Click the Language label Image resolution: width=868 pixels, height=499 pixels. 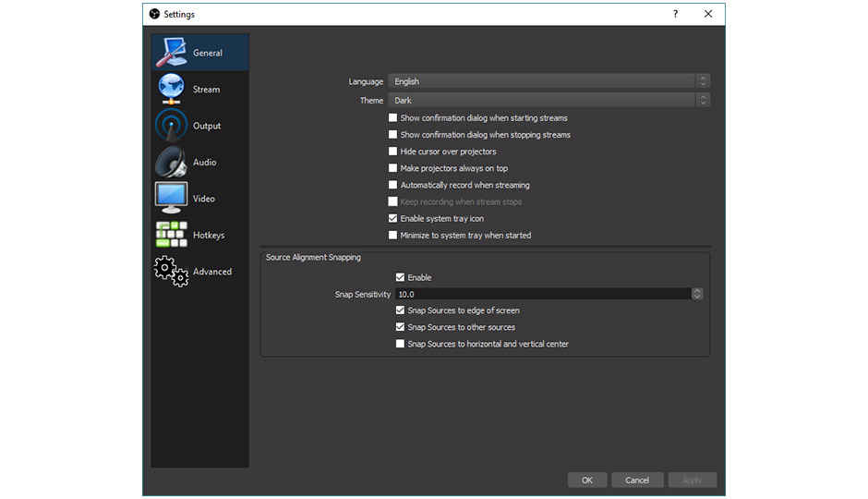pos(366,81)
